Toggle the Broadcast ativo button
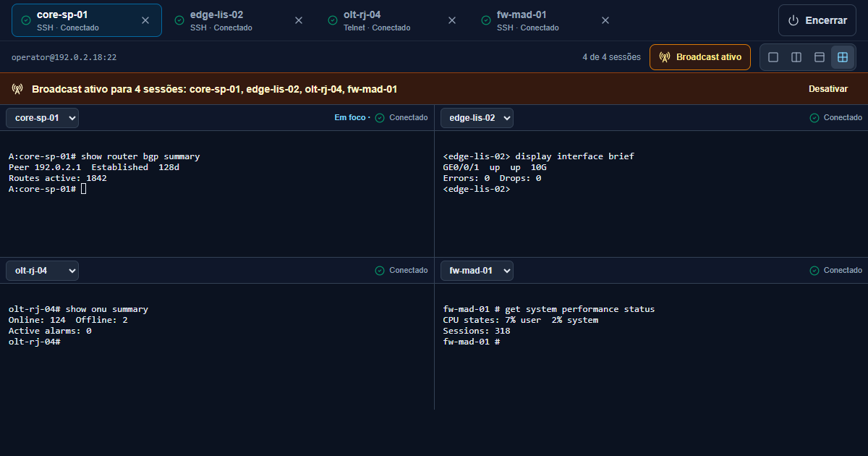The height and width of the screenshot is (456, 868). click(x=700, y=57)
